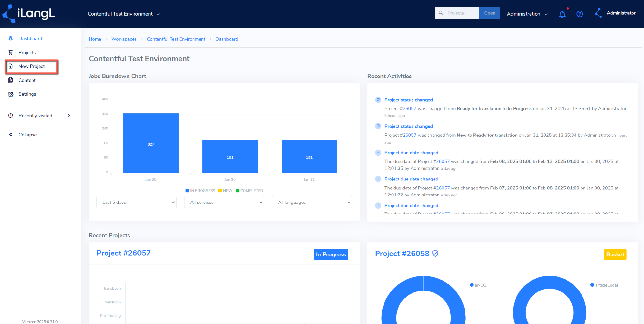
Task: Click the Jan 30 bar showing 181
Action: click(230, 157)
